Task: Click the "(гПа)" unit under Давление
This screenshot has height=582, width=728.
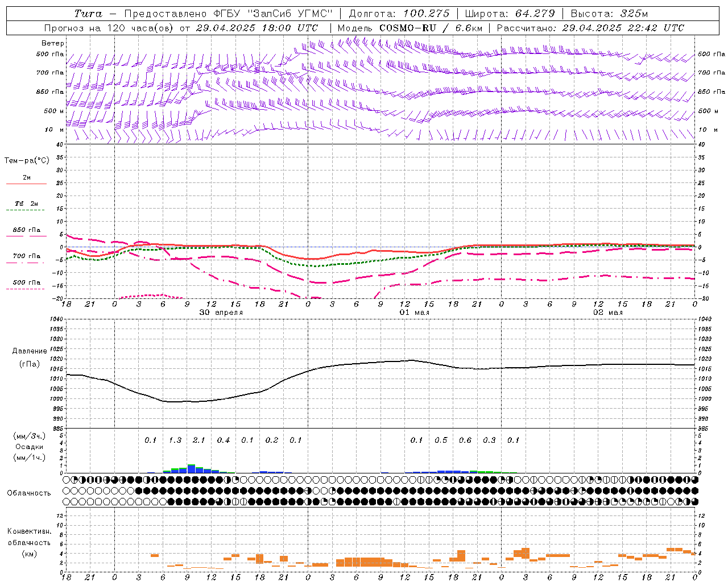Action: click(x=30, y=364)
